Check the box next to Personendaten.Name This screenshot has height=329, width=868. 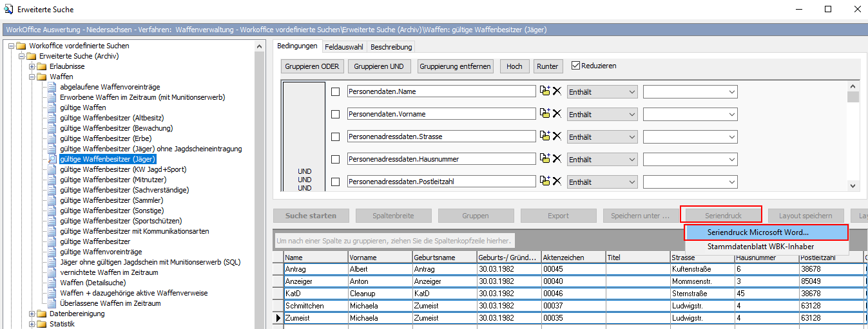pos(335,92)
